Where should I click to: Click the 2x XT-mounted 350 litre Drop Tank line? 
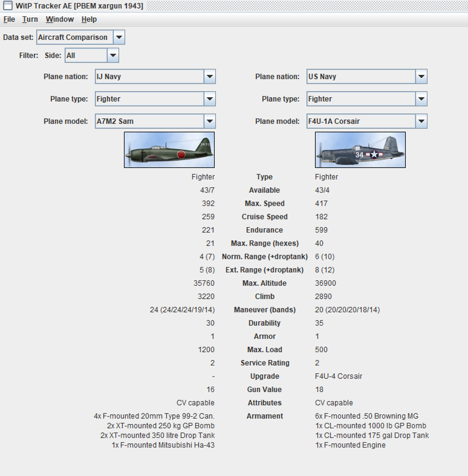click(158, 435)
